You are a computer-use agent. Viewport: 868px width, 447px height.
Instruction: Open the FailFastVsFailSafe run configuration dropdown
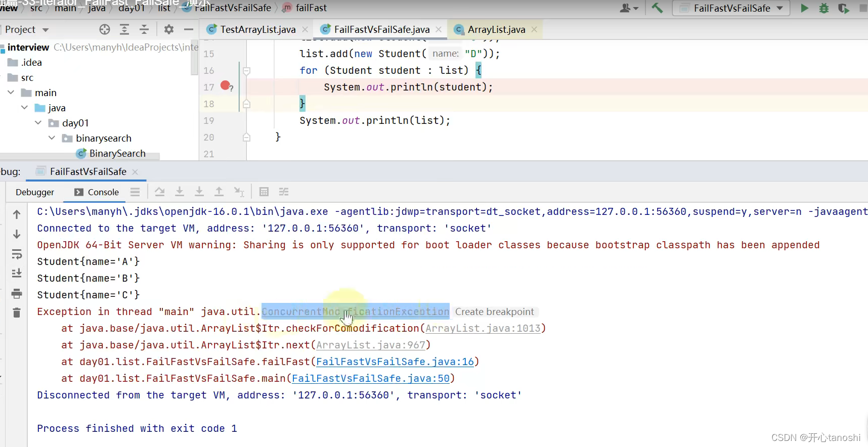[x=731, y=8]
